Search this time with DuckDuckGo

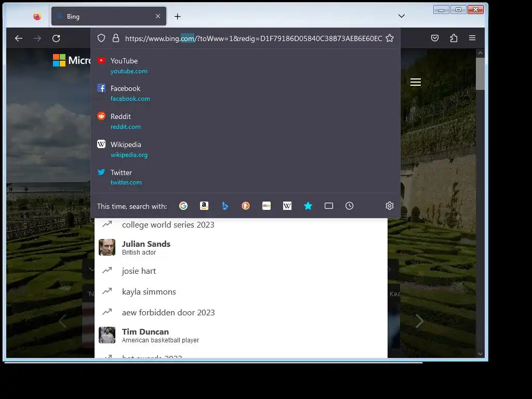(246, 206)
